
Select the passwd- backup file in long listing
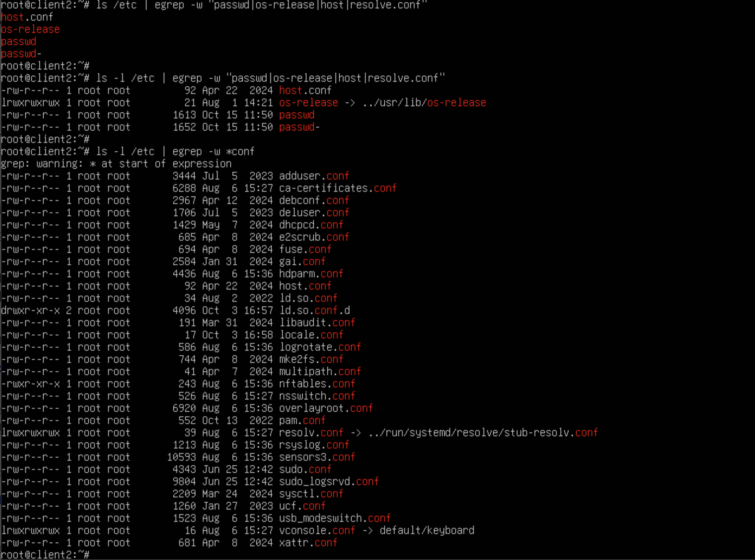click(x=299, y=127)
